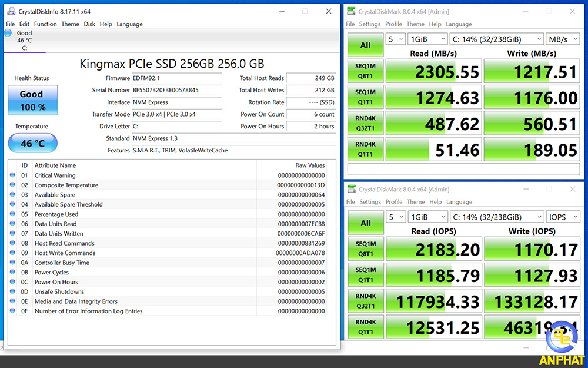Click the Kingmax PCIe SSD 256GB title
This screenshot has width=588, height=368.
(172, 64)
